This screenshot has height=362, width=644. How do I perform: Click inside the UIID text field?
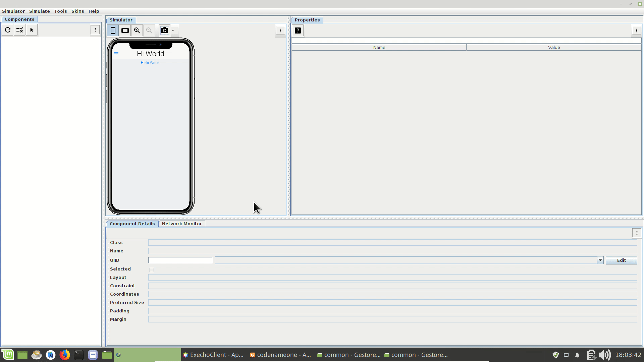[x=180, y=260]
